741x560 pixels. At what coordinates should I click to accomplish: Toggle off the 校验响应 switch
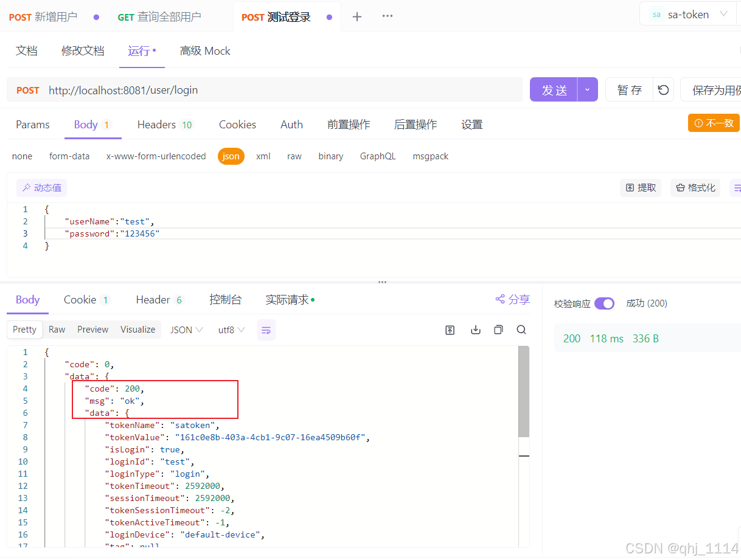[x=604, y=303]
